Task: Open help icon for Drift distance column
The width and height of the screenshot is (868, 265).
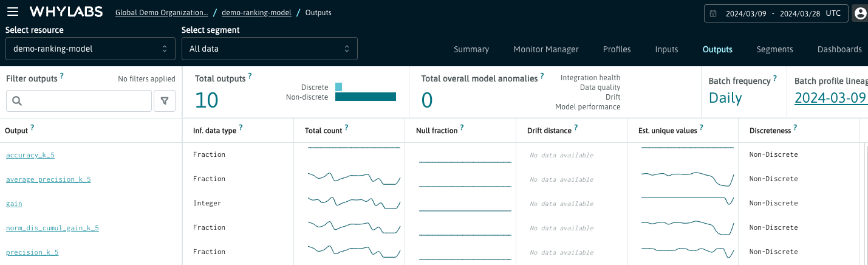Action: tap(576, 128)
